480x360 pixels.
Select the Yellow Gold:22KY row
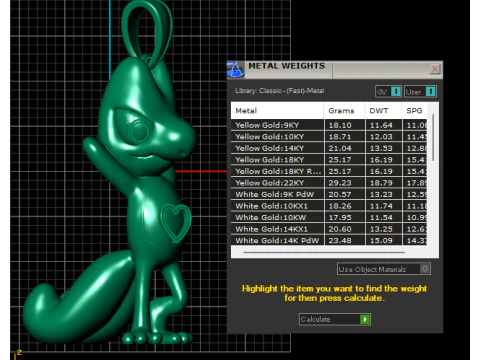pos(329,183)
